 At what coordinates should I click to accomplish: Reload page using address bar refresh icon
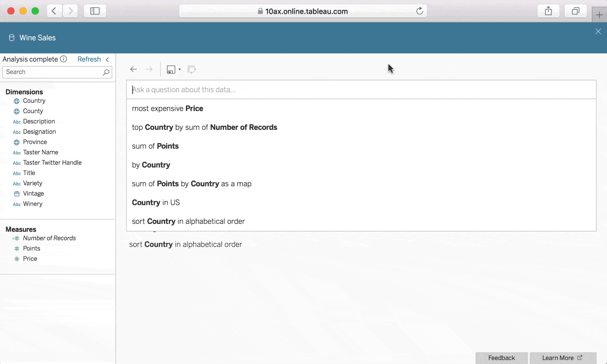click(x=420, y=11)
